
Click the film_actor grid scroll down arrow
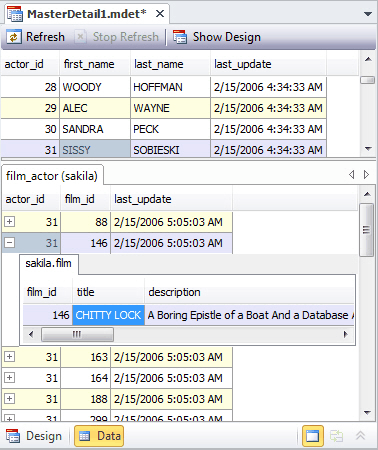pos(367,413)
